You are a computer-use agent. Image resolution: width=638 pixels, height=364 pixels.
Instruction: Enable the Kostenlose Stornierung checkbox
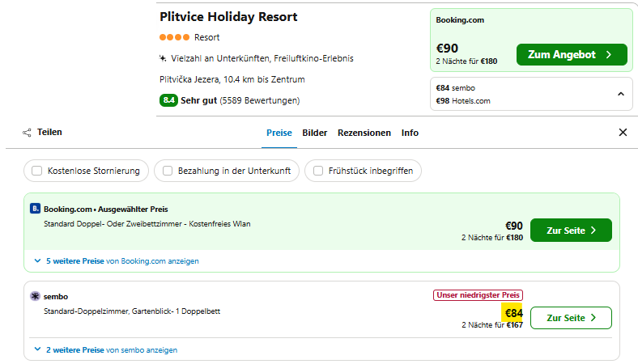click(37, 171)
